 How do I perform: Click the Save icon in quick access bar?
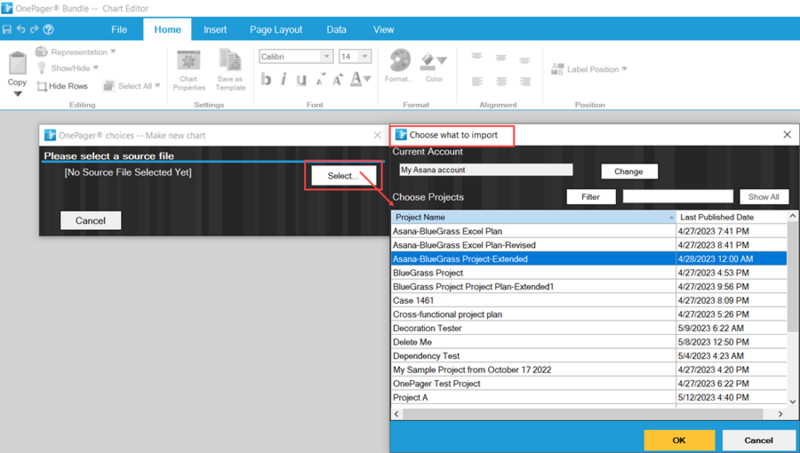7,29
